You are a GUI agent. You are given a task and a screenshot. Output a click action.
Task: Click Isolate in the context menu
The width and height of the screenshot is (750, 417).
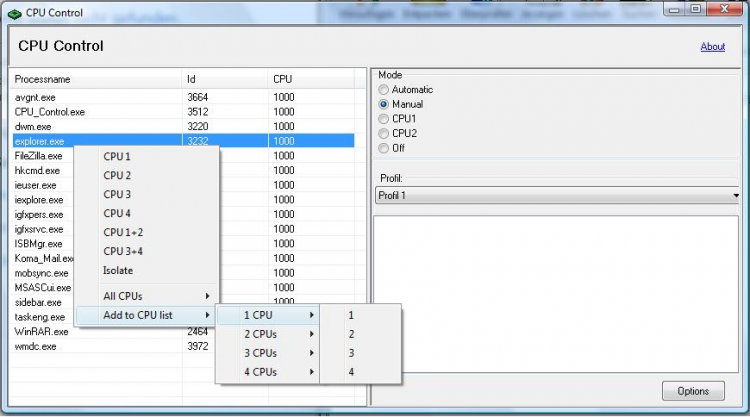pyautogui.click(x=147, y=270)
